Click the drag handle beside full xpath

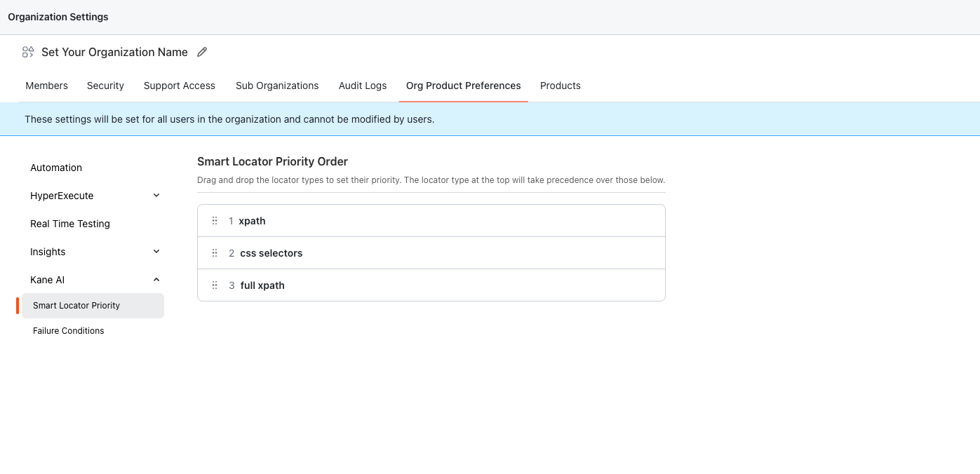point(215,285)
